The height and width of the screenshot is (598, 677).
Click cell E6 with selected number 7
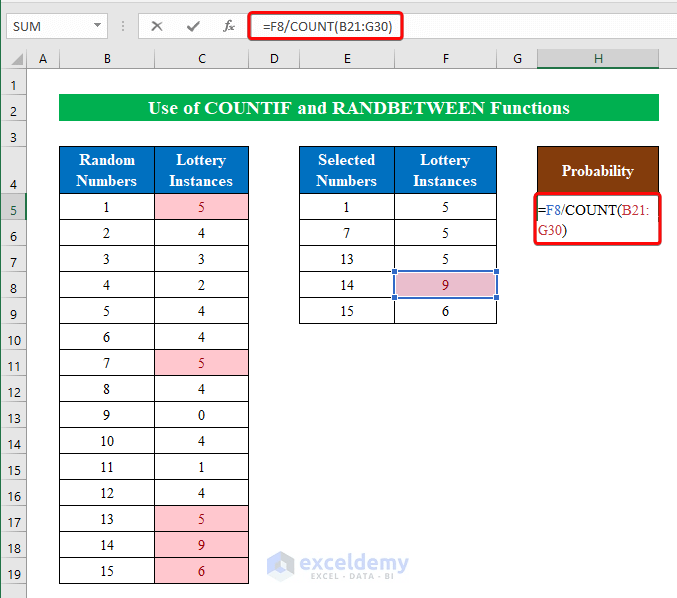347,233
